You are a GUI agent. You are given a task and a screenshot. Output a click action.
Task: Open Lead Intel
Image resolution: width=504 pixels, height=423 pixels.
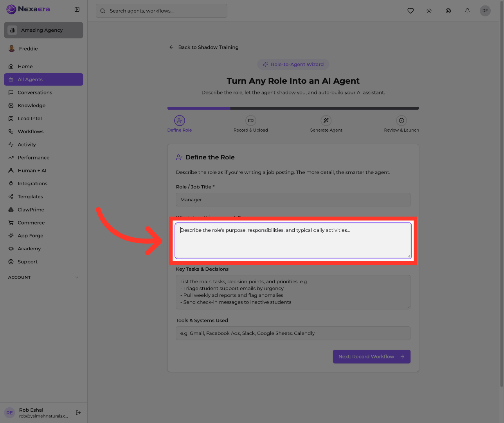pos(43,119)
